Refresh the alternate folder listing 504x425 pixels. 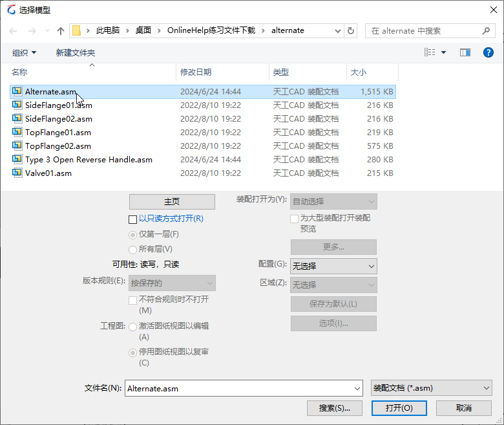coord(351,30)
